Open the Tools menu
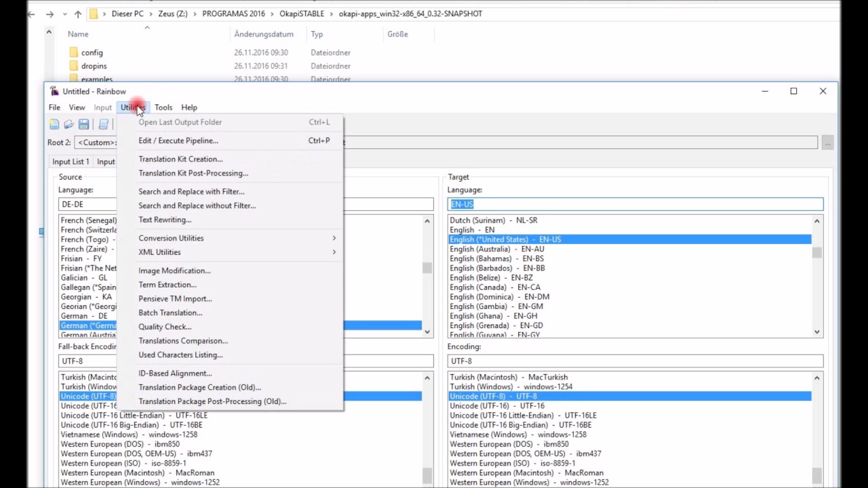Screen dimensions: 868x488 [x=163, y=107]
